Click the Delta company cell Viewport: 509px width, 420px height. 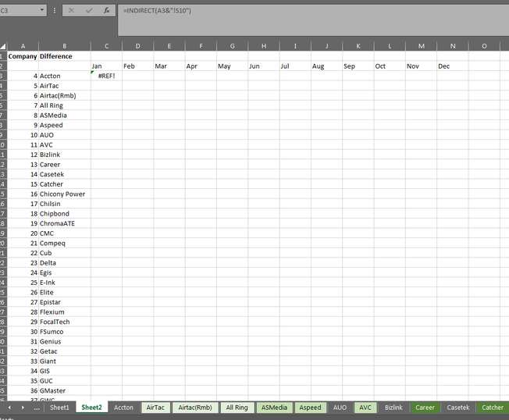point(65,263)
